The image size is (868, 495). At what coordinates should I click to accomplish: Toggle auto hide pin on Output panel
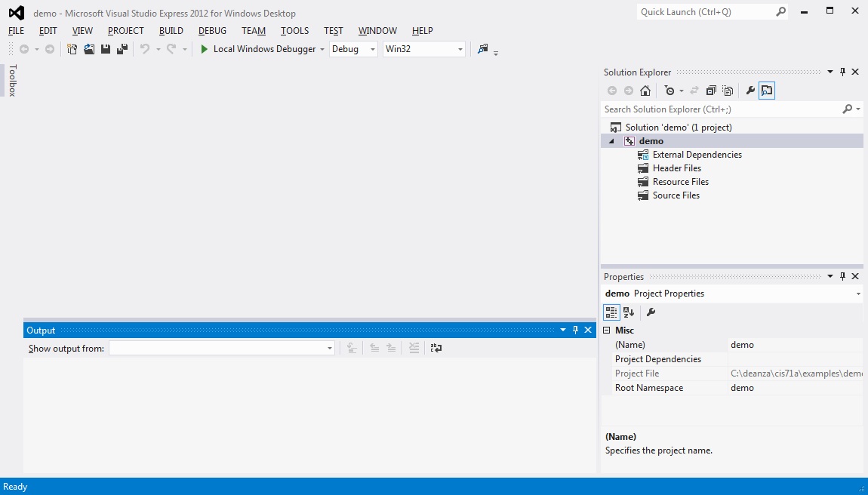pos(575,330)
